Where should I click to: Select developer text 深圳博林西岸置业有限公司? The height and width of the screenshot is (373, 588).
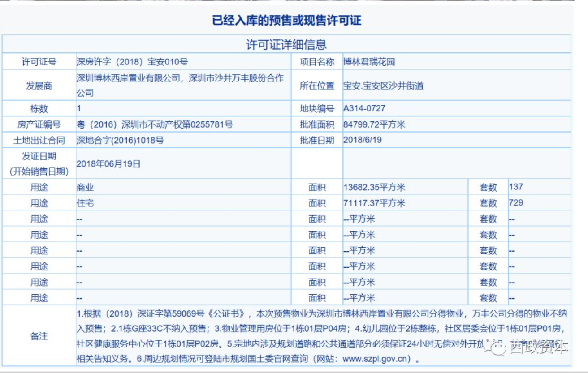[129, 78]
